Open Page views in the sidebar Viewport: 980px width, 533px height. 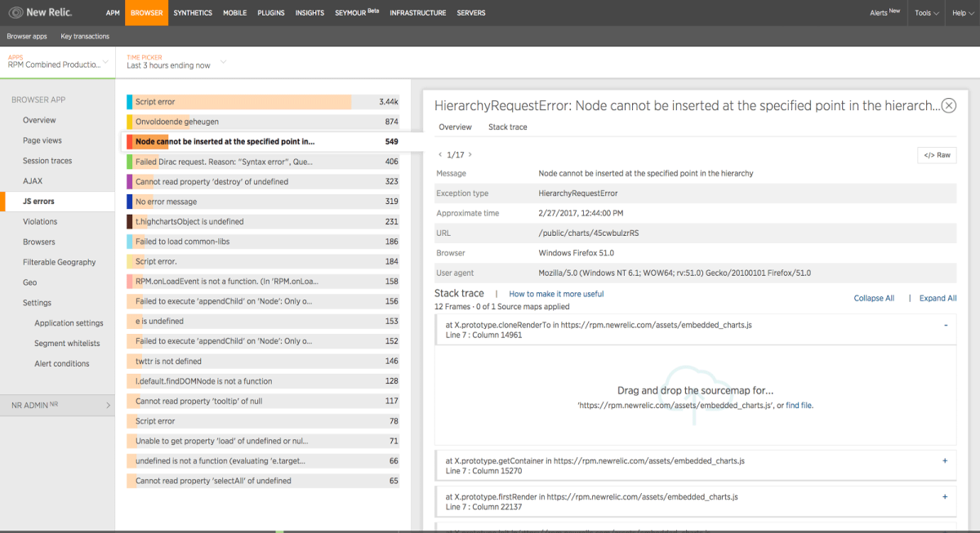coord(42,141)
